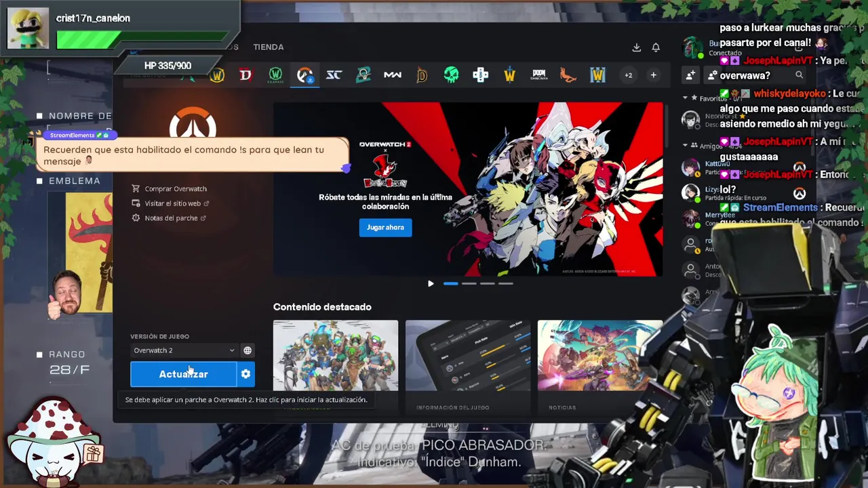Open the Noticias featured thumbnail
The height and width of the screenshot is (488, 868).
[x=600, y=355]
